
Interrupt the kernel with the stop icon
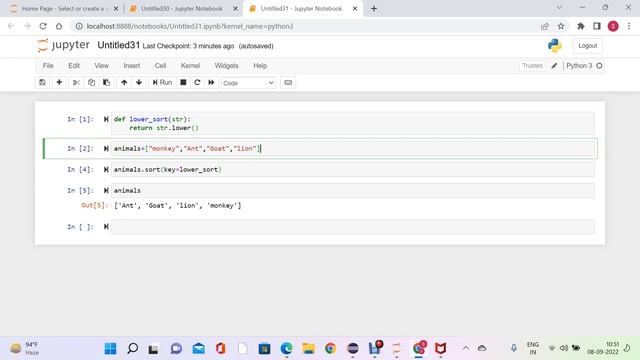[183, 82]
